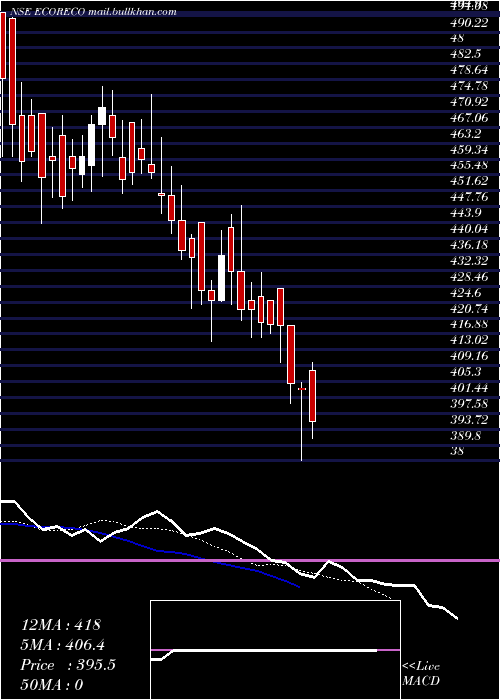The width and height of the screenshot is (500, 700).
Task: Click the 451.62 price axis label
Action: [x=469, y=180]
